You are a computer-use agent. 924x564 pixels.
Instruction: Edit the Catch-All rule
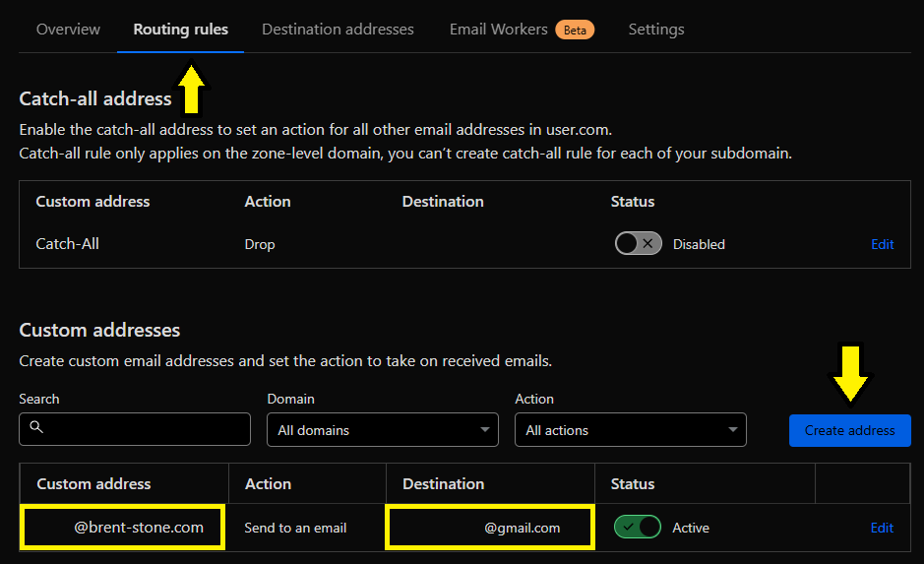pos(882,244)
